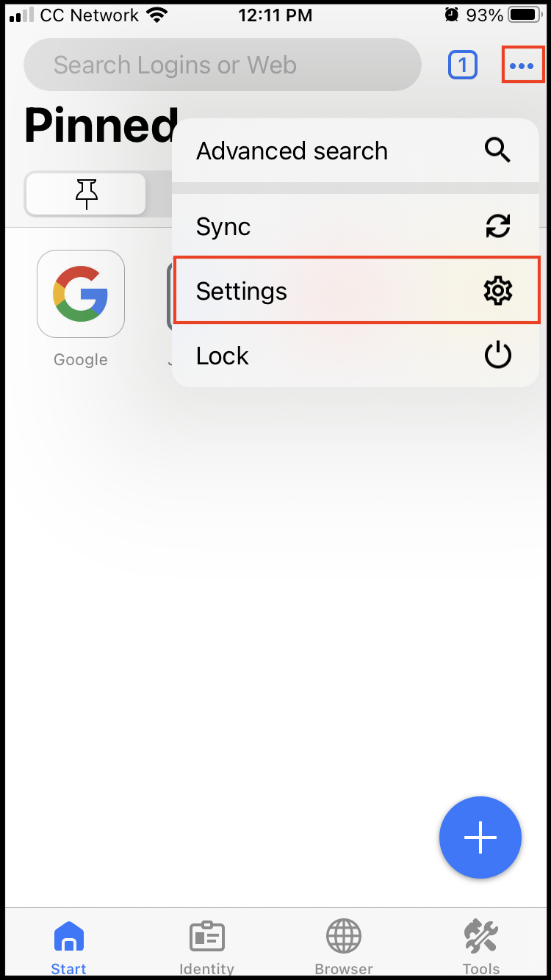551x980 pixels.
Task: Open the Identity tab
Action: [206, 947]
